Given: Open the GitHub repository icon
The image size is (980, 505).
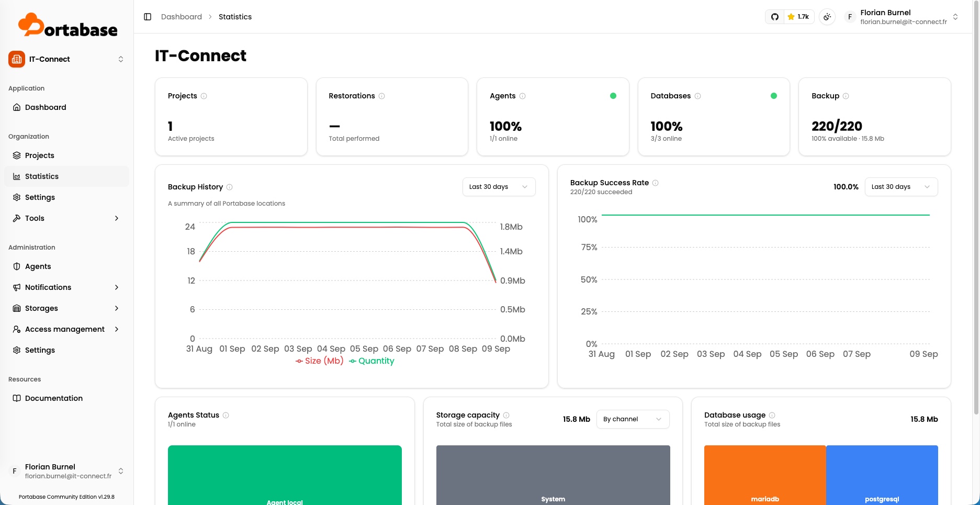Looking at the screenshot, I should click(775, 17).
